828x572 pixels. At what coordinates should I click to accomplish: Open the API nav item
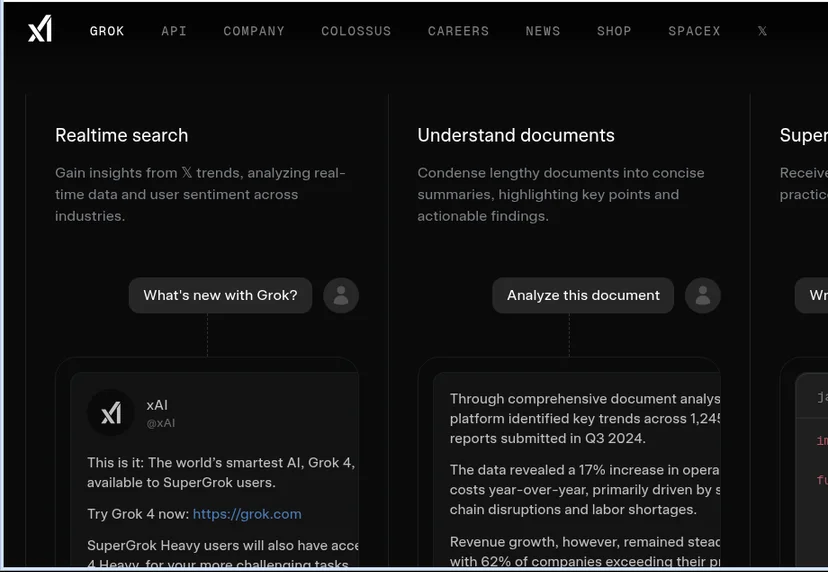[x=174, y=31]
